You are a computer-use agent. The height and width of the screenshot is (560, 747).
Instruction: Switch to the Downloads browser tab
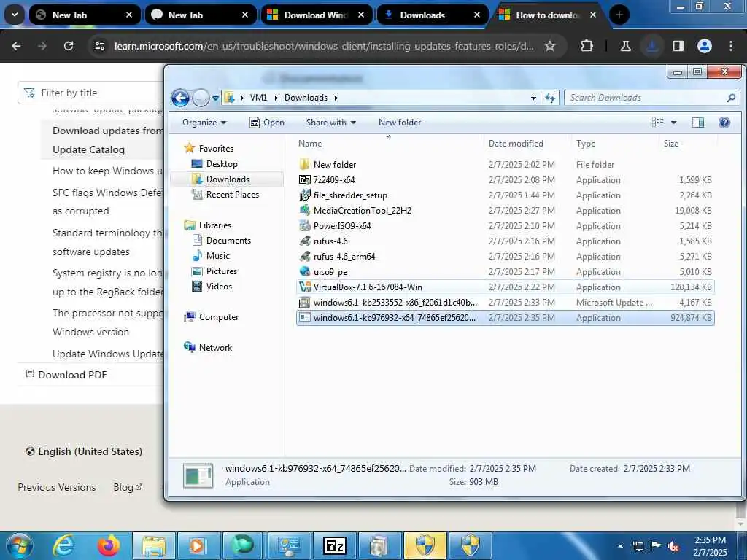(x=432, y=15)
